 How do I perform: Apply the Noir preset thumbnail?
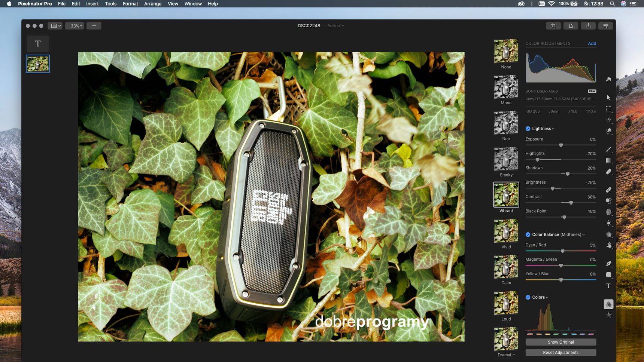point(506,123)
